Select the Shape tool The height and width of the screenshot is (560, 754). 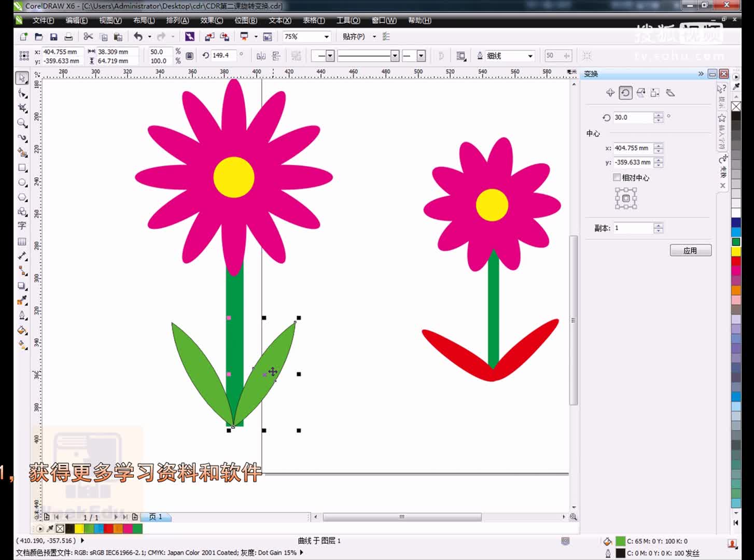tap(22, 93)
